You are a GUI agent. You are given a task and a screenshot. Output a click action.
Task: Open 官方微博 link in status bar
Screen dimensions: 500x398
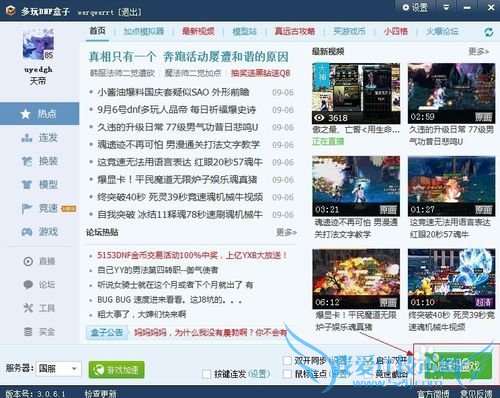click(433, 394)
